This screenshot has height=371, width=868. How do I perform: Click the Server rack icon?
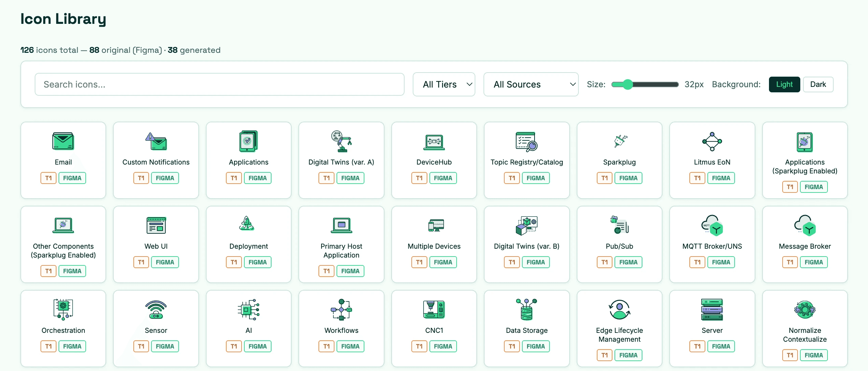click(x=712, y=309)
